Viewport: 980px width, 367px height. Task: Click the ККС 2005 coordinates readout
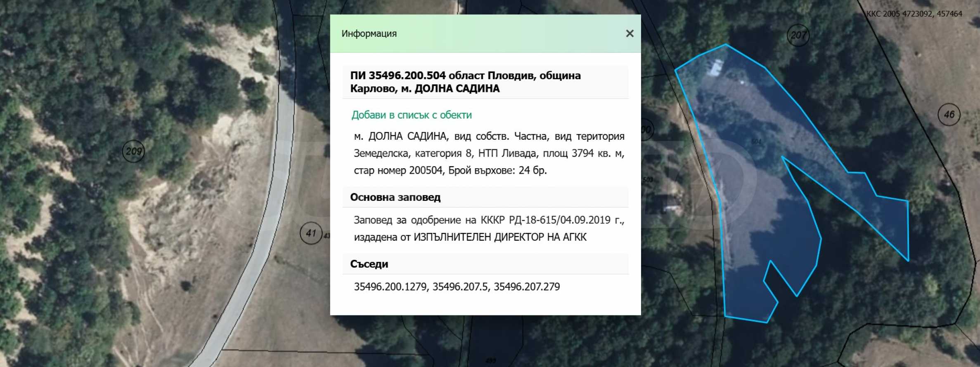(x=914, y=14)
